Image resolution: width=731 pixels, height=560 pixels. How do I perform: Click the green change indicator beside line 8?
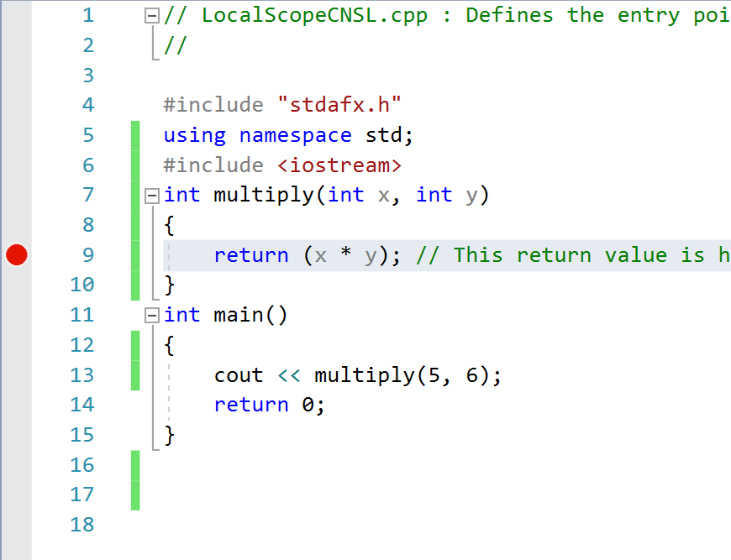pos(134,224)
